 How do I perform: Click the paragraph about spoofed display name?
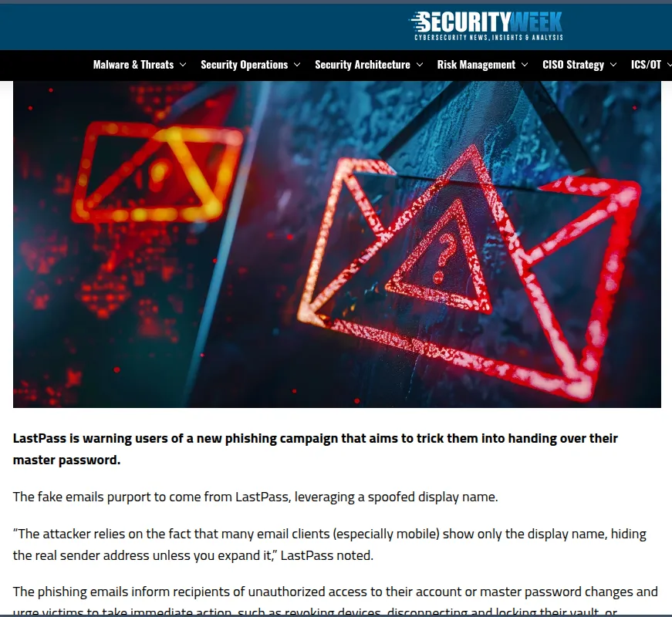coord(255,497)
